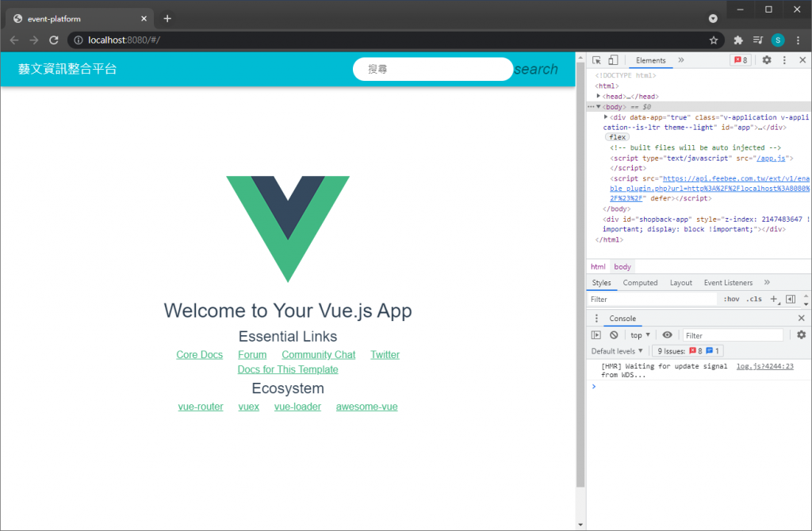Go forward in browser history

pyautogui.click(x=33, y=40)
